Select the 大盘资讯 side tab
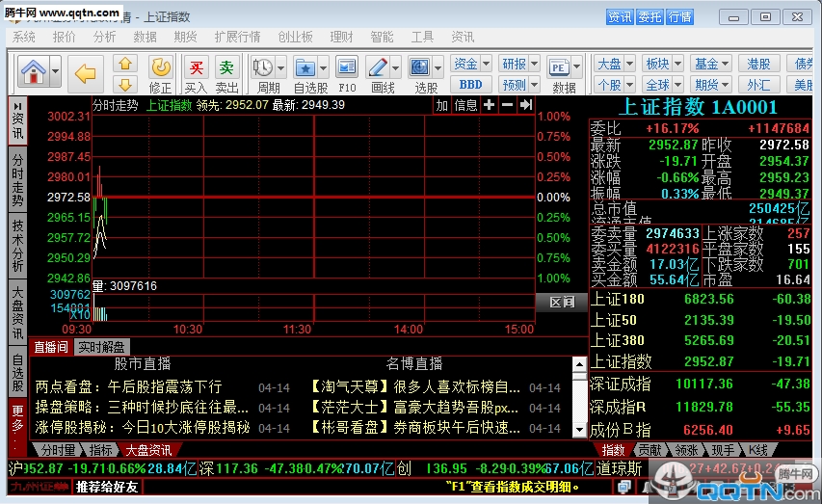The width and height of the screenshot is (822, 504). coord(17,312)
